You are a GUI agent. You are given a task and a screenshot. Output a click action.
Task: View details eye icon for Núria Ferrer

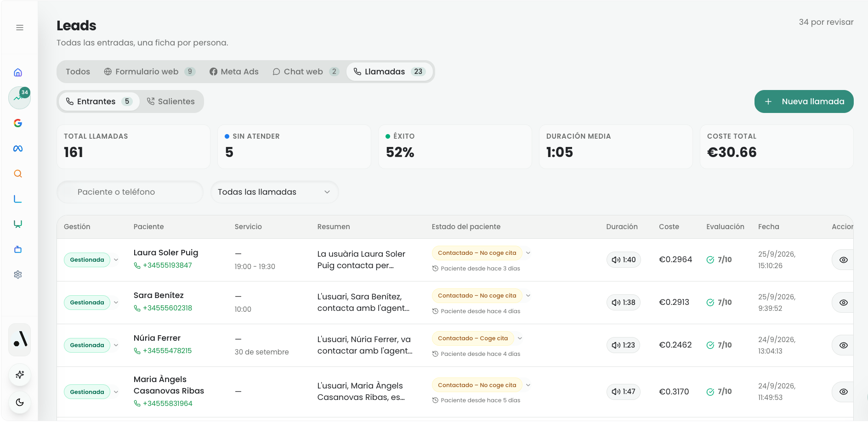[x=843, y=345]
